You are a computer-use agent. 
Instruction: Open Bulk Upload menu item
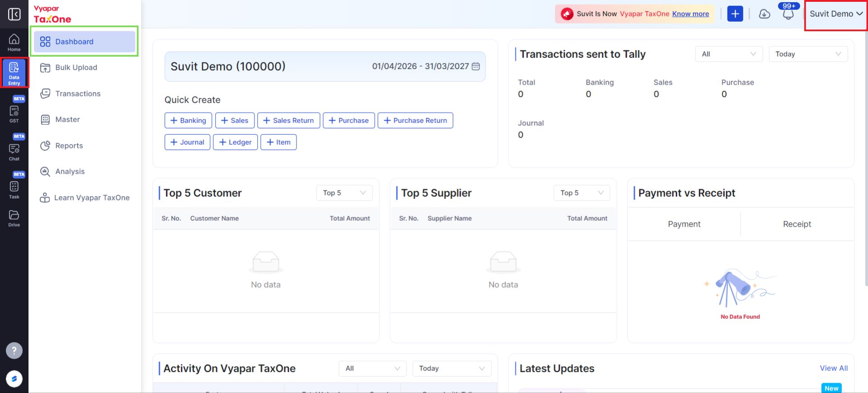[85, 67]
